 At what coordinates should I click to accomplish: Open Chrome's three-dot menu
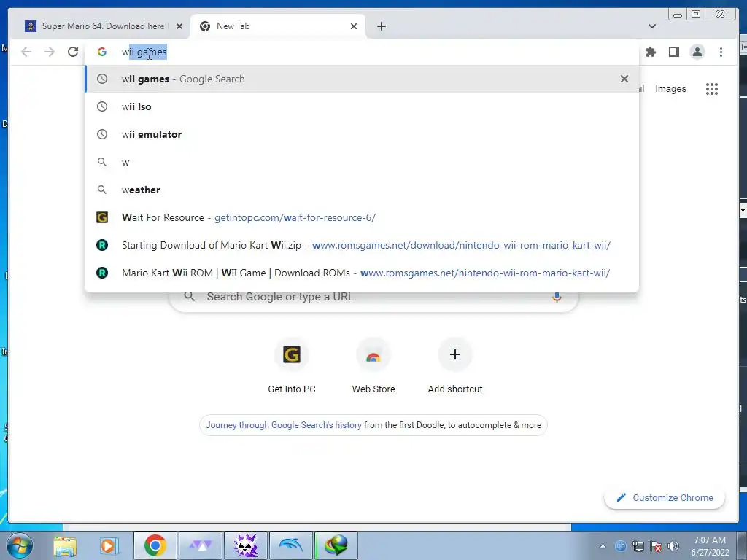click(721, 52)
